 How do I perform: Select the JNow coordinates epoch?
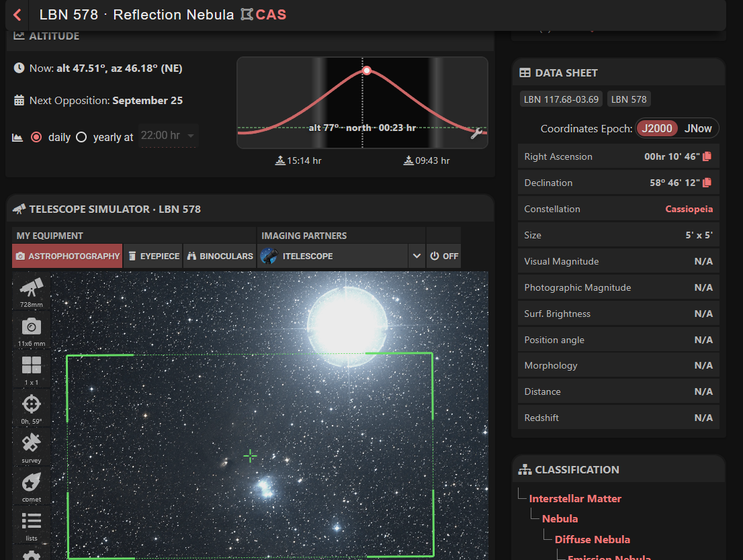697,128
